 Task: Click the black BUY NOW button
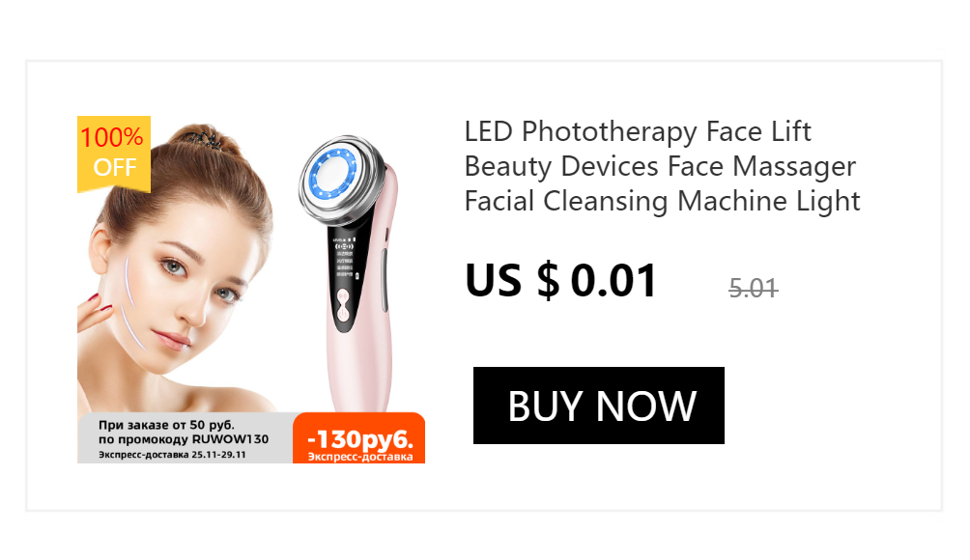tap(598, 406)
